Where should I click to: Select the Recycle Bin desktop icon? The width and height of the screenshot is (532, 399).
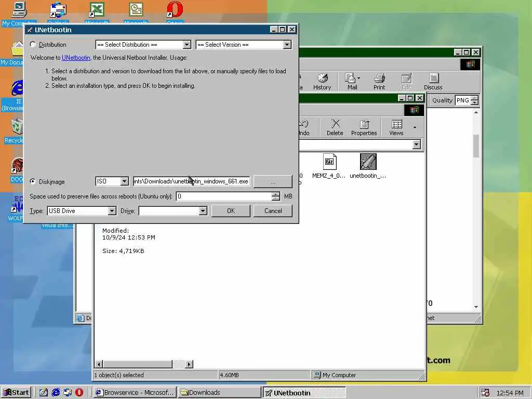click(x=14, y=131)
